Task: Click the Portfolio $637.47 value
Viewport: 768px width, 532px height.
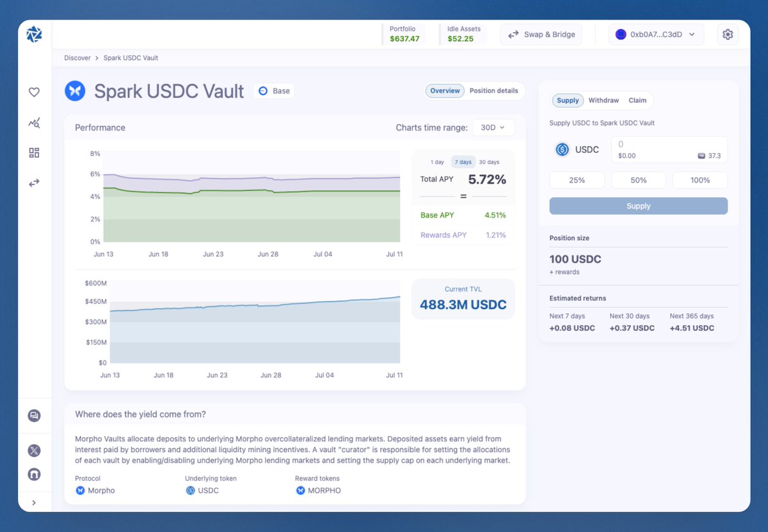Action: pyautogui.click(x=404, y=38)
